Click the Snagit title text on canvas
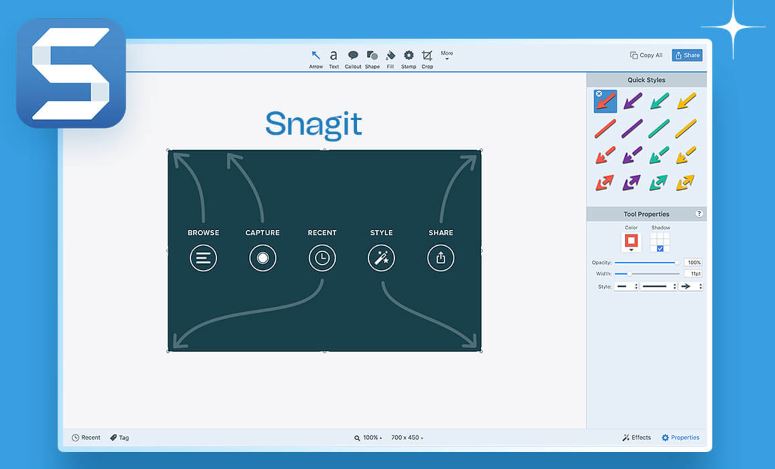Screen dimensions: 775x469 pyautogui.click(x=314, y=125)
